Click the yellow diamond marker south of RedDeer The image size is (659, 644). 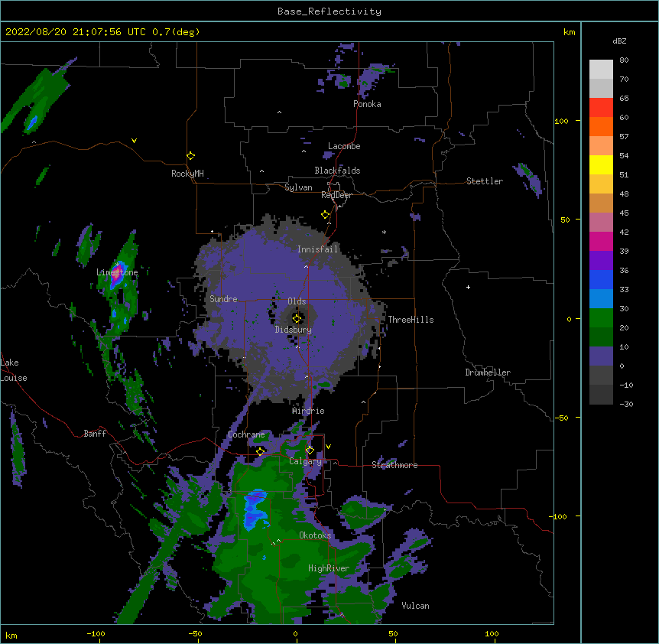326,215
